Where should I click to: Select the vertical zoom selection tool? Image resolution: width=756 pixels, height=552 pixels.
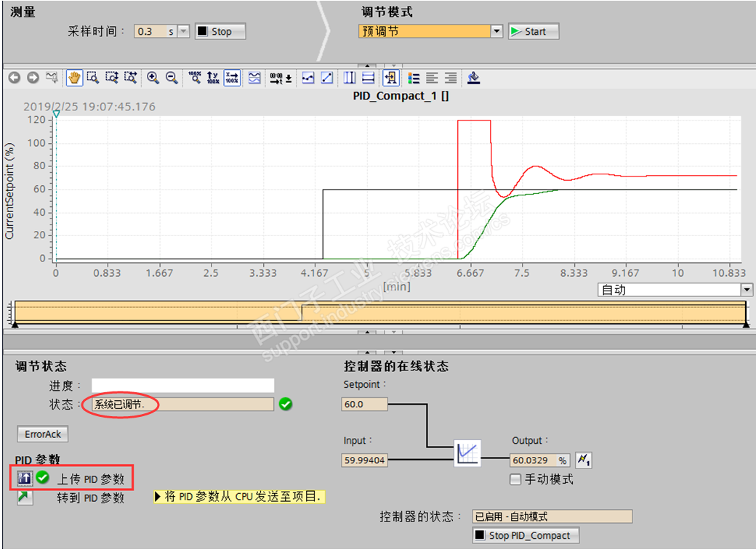click(112, 78)
